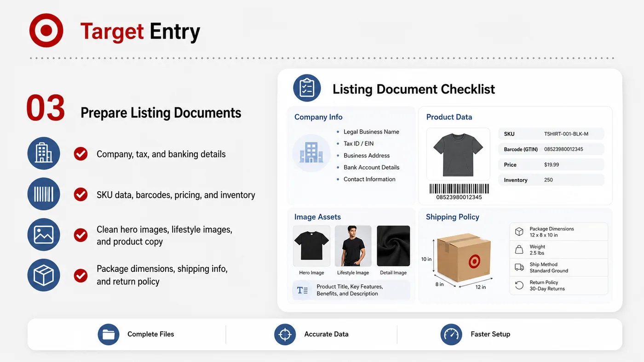Click the Legal Business Name item
This screenshot has width=644, height=362.
(371, 131)
